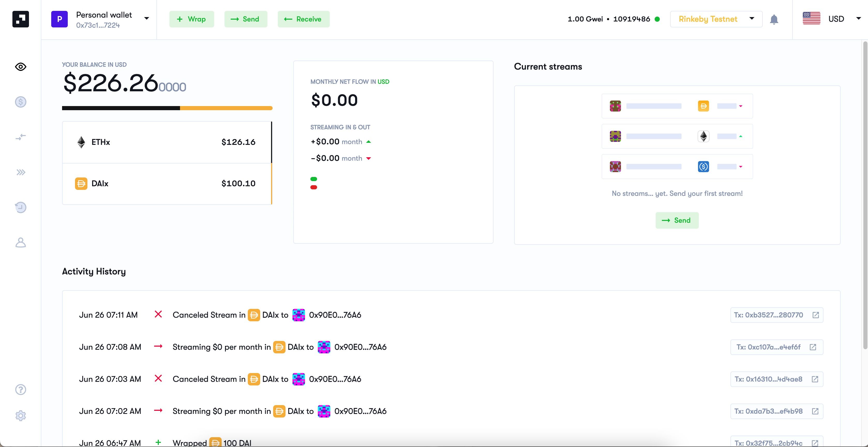Click the green plus icon at 06:47 AM

[158, 442]
